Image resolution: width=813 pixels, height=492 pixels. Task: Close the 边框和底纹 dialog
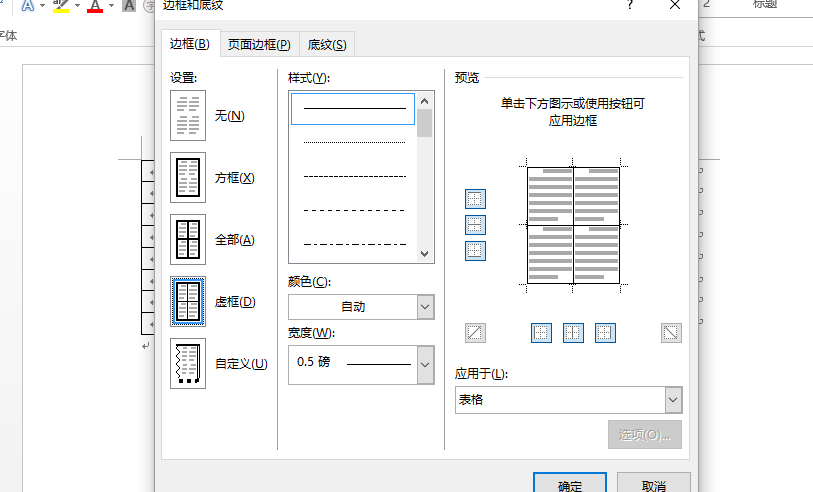[x=675, y=5]
